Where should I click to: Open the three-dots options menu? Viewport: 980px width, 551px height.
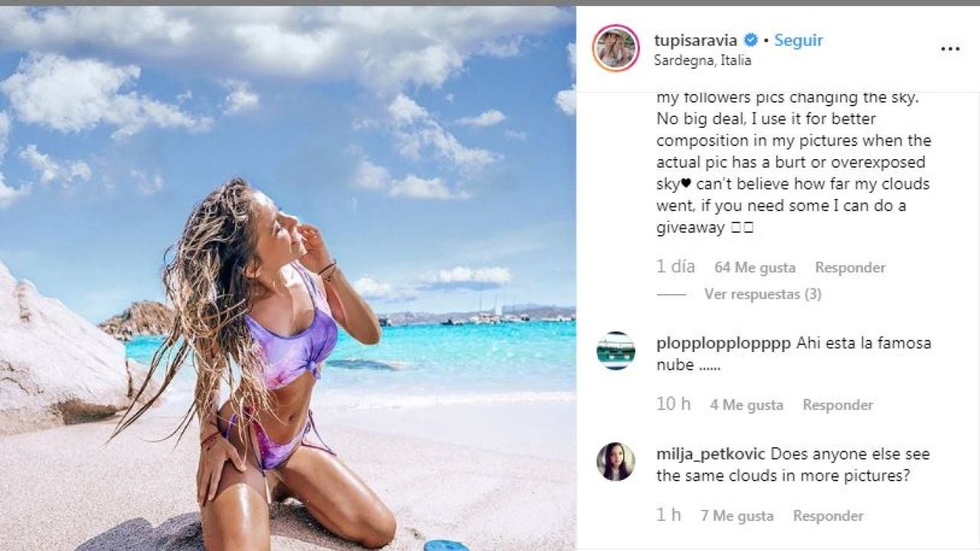(x=949, y=48)
